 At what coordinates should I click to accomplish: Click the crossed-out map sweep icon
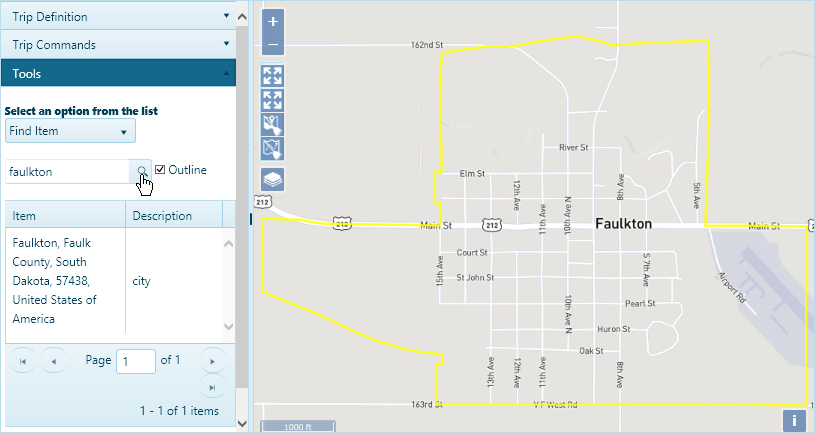click(x=273, y=149)
